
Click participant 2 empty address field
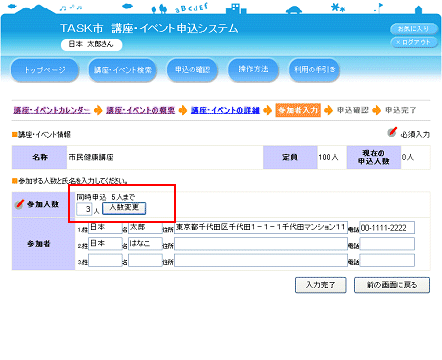(x=261, y=244)
